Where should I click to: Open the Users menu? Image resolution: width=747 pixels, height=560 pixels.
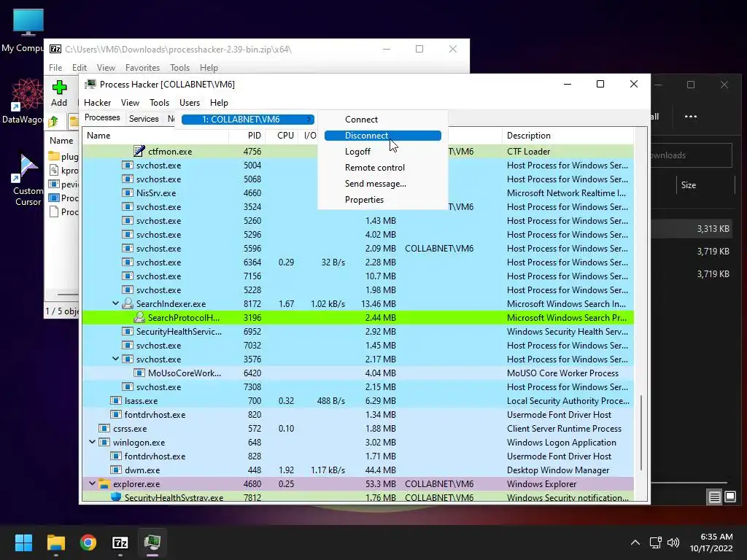[x=190, y=102]
